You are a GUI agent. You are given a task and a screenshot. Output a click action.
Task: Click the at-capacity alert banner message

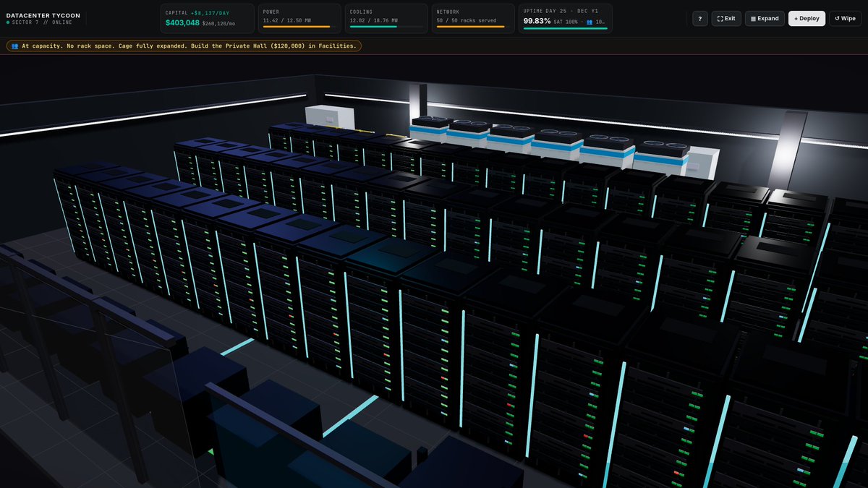[184, 46]
